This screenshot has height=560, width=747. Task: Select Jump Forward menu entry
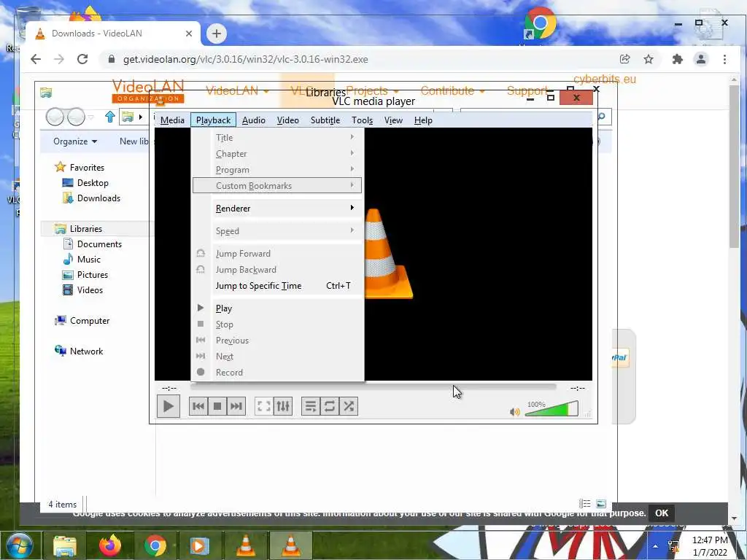[x=277, y=253]
